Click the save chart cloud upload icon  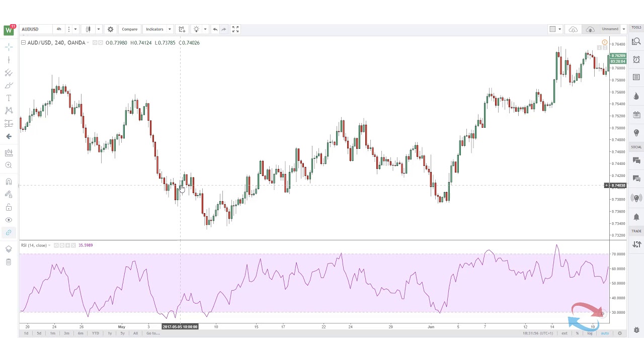(x=590, y=29)
